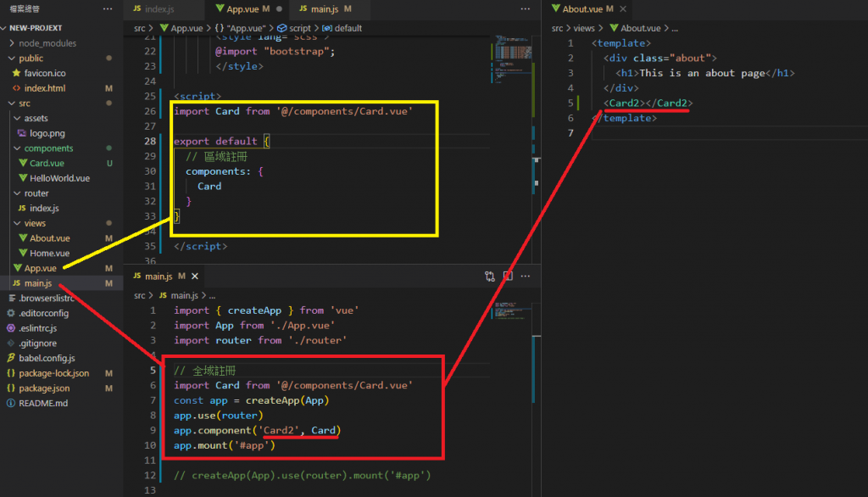Click the script breadcrumb in App.vue path
The width and height of the screenshot is (868, 497).
pos(299,28)
